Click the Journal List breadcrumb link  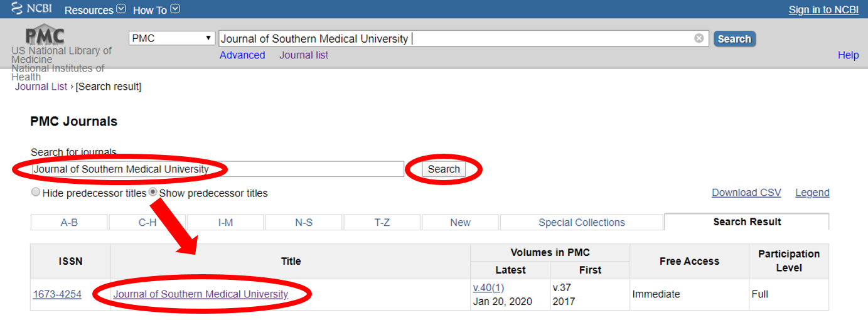[x=41, y=87]
